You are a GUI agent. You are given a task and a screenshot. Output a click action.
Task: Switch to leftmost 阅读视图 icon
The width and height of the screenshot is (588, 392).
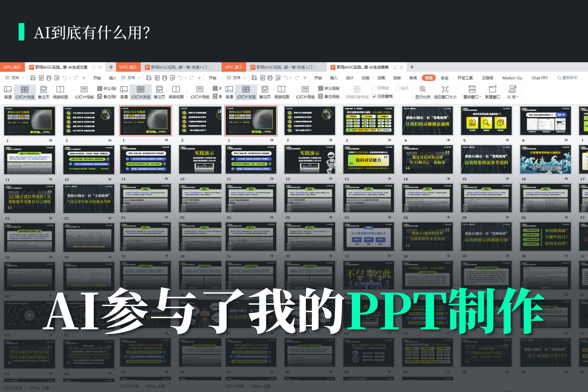(60, 90)
